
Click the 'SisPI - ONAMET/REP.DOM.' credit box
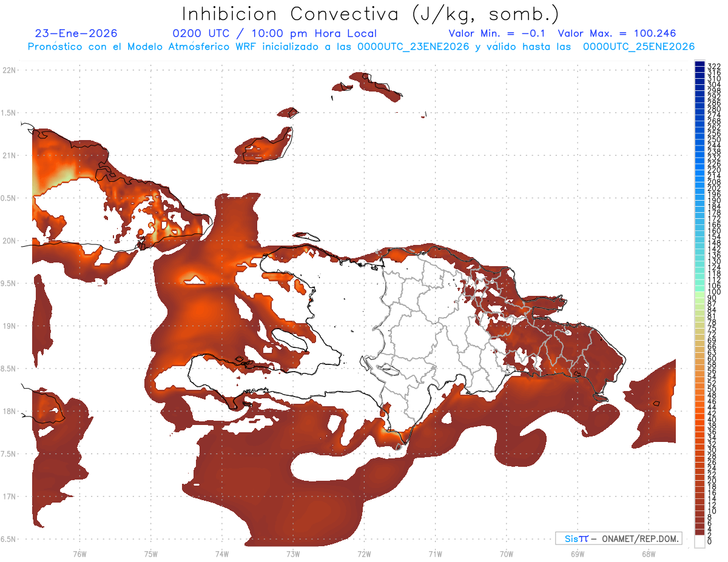click(619, 538)
